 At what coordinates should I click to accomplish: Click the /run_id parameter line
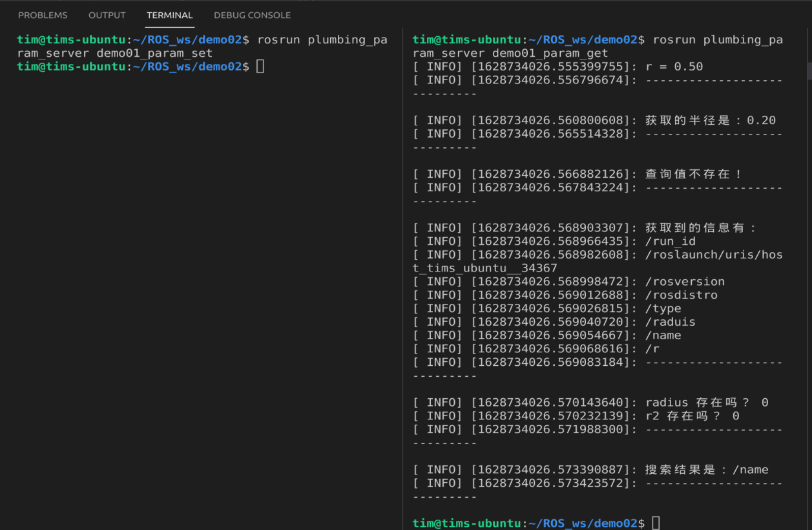tap(671, 241)
